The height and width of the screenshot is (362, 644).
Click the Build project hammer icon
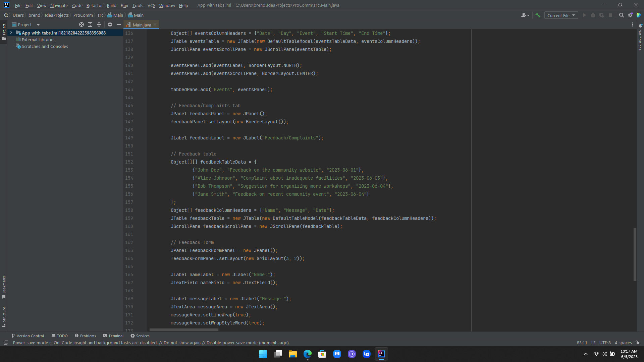tap(538, 15)
